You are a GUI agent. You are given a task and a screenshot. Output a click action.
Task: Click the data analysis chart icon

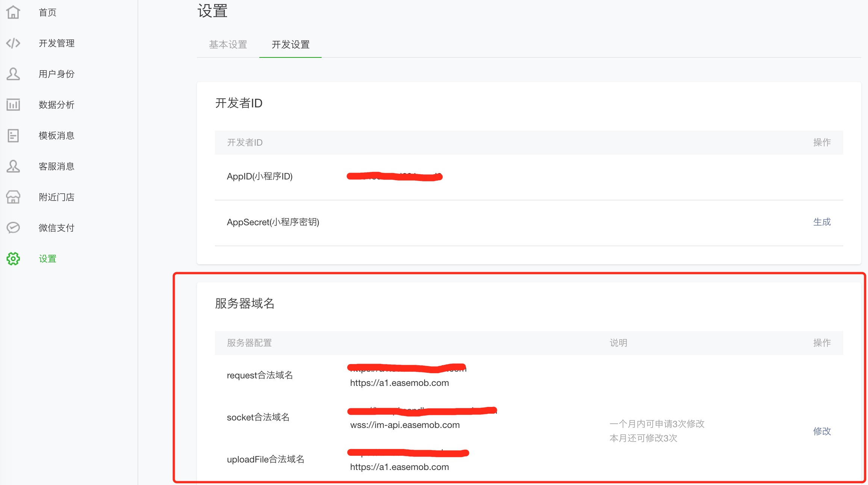pyautogui.click(x=13, y=105)
